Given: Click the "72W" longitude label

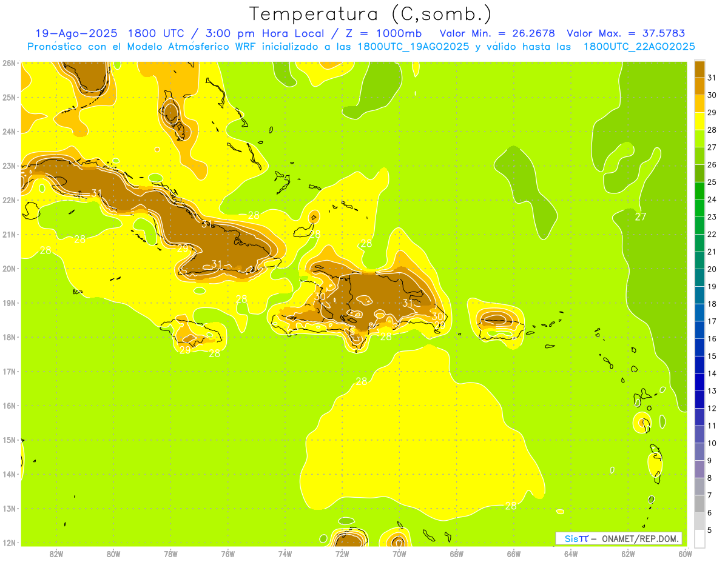Looking at the screenshot, I should tap(342, 554).
